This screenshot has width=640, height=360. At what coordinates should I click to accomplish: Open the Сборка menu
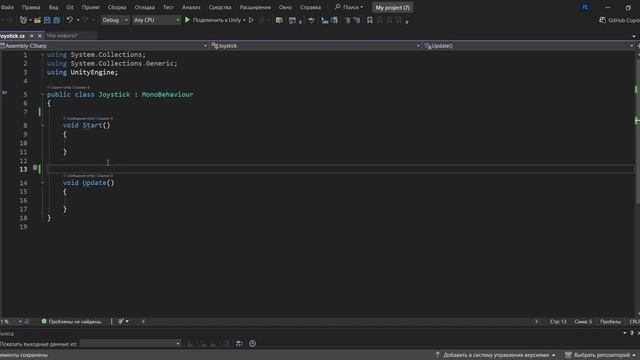pyautogui.click(x=117, y=7)
